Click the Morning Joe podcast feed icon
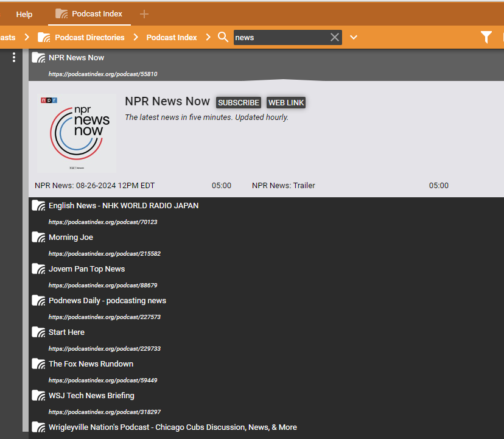Screen dimensions: 504x439 (38, 237)
